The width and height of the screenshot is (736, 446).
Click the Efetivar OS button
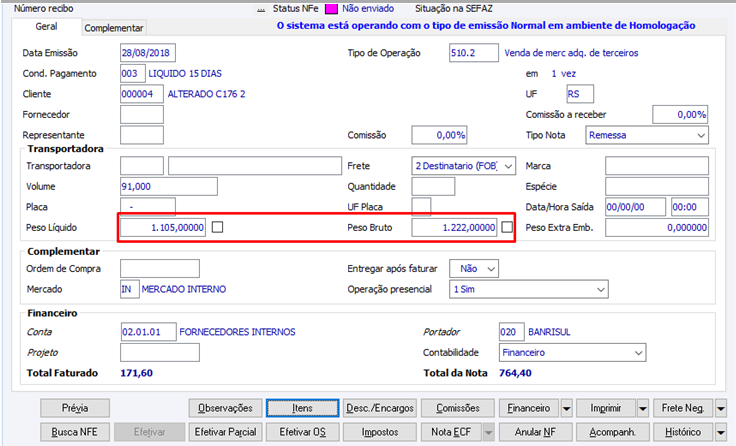click(302, 432)
